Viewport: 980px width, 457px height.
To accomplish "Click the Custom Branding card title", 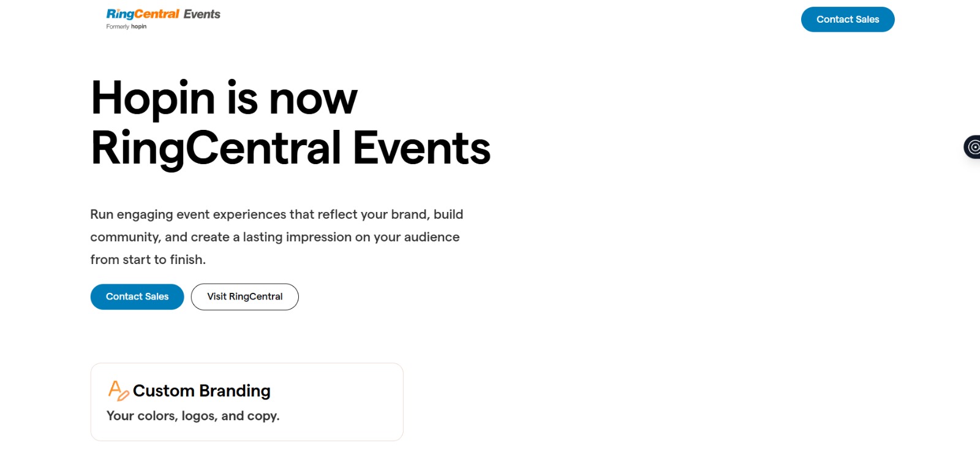I will coord(202,391).
